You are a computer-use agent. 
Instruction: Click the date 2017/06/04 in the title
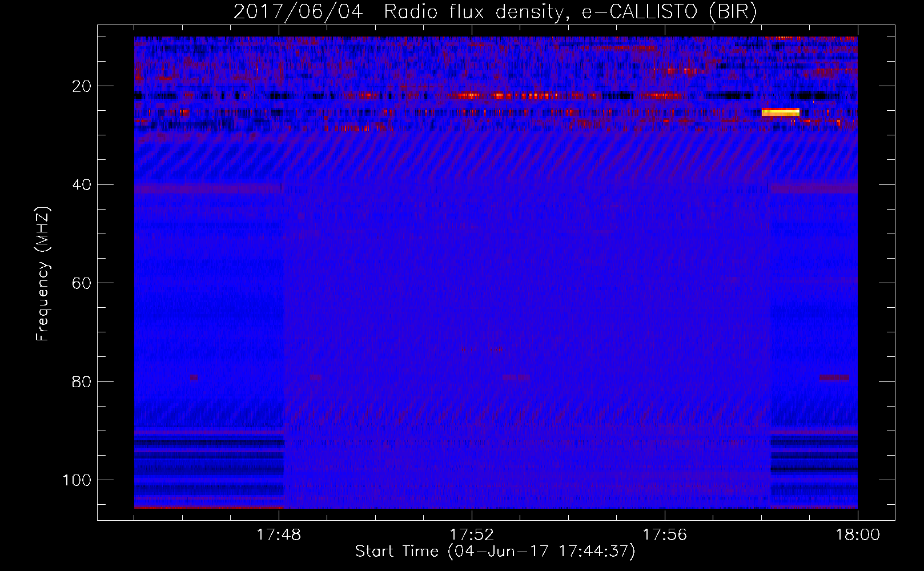298,12
